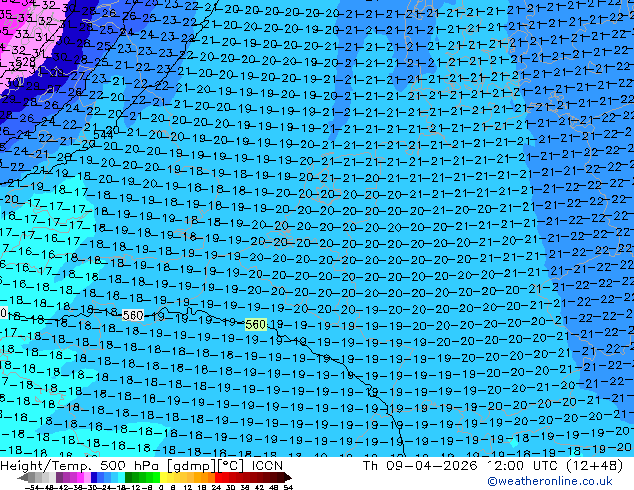Click the 'ICON' model name in title

coord(267,466)
